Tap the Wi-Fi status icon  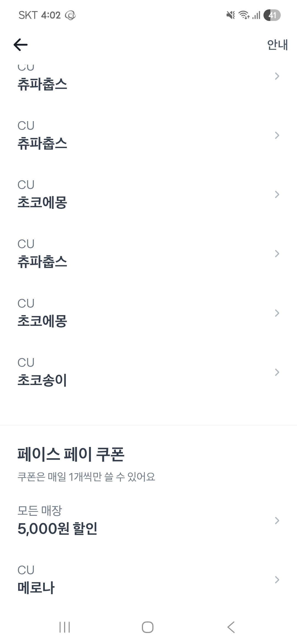click(244, 15)
